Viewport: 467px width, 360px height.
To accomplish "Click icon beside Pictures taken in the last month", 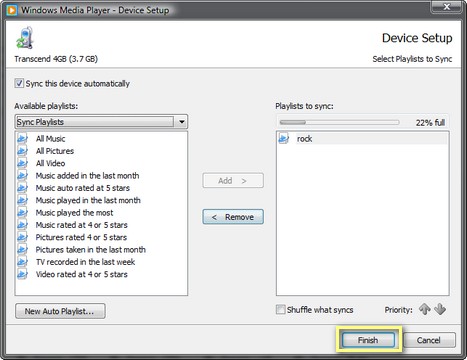I will coord(22,249).
